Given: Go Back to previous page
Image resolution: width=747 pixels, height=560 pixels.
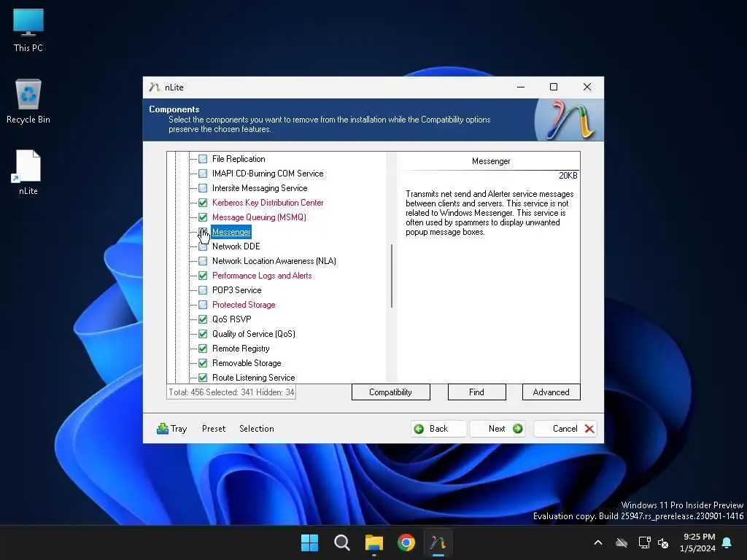Looking at the screenshot, I should pos(438,429).
